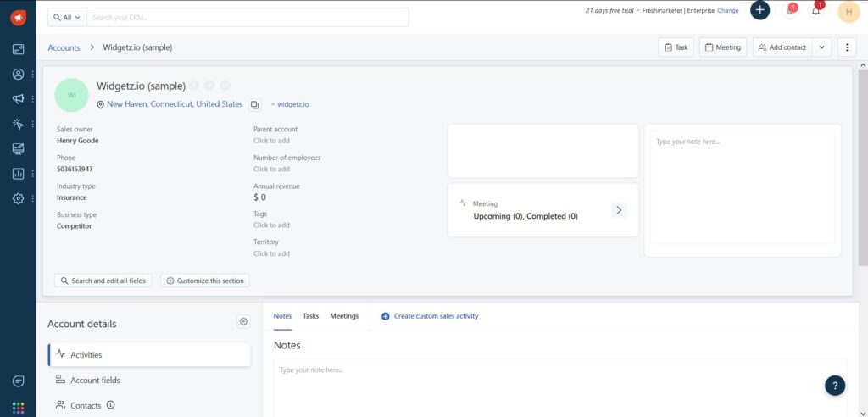Click the copy address icon beside location
868x417 pixels.
(x=254, y=104)
